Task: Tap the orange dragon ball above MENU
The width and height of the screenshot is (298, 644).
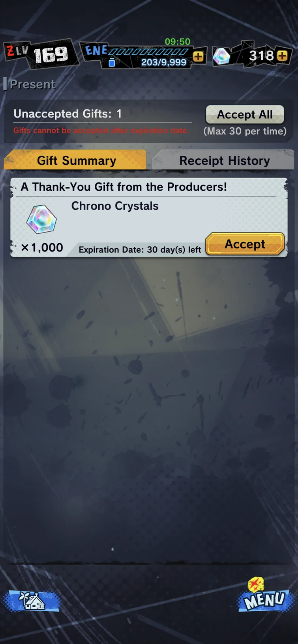Action: 256,584
